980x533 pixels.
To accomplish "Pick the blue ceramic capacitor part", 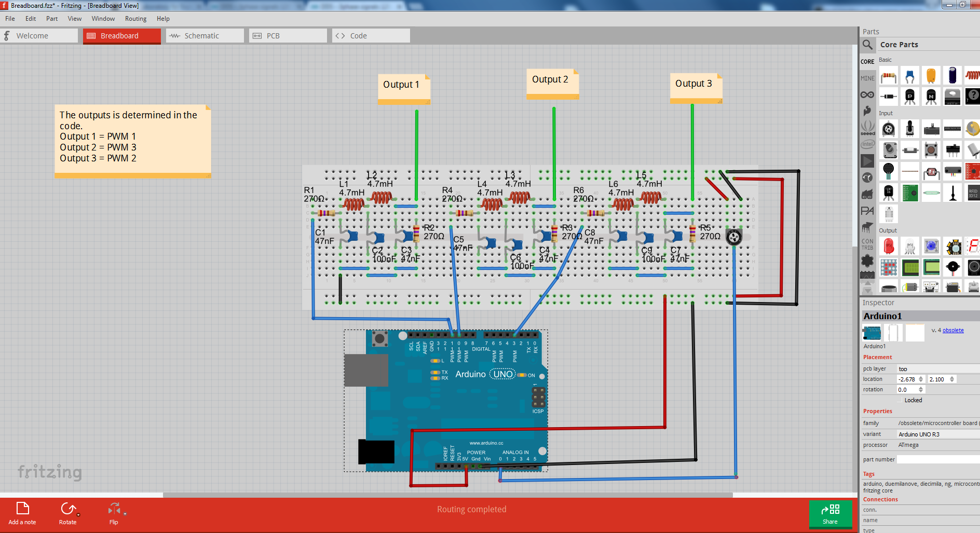I will coord(910,76).
